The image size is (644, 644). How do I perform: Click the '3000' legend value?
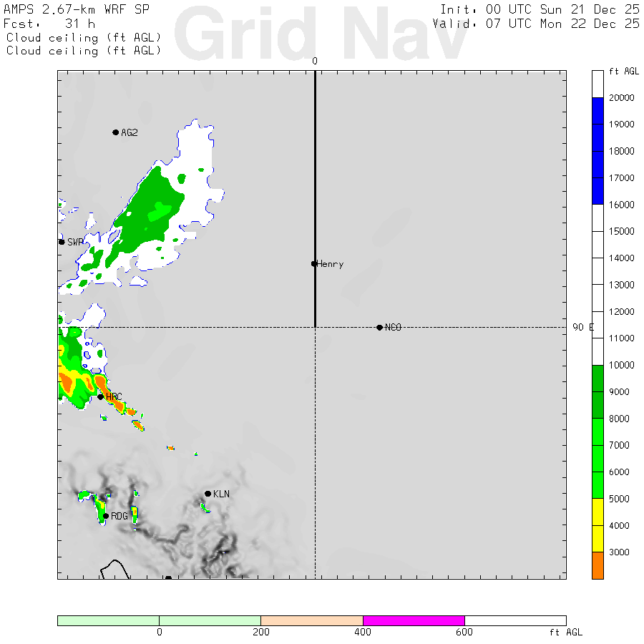pyautogui.click(x=619, y=552)
